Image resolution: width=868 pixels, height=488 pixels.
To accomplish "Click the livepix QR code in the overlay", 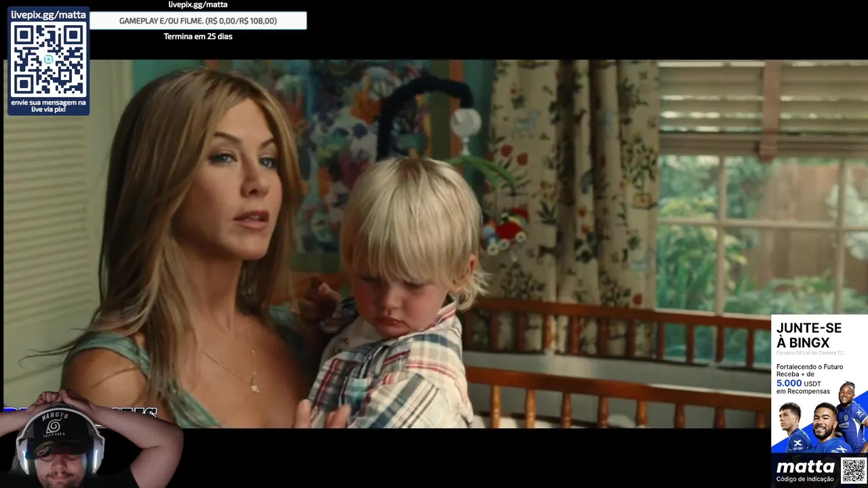I will [49, 60].
